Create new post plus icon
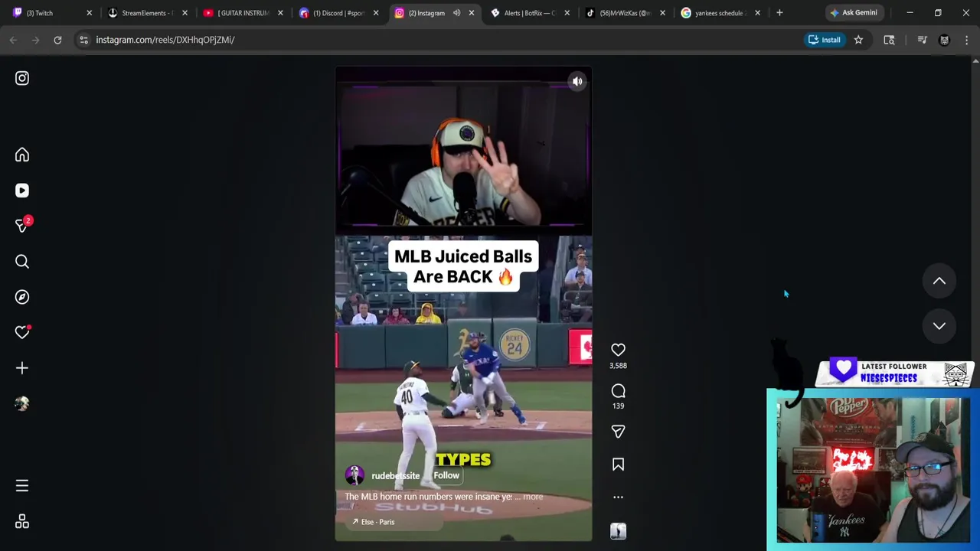980x551 pixels. pos(22,368)
